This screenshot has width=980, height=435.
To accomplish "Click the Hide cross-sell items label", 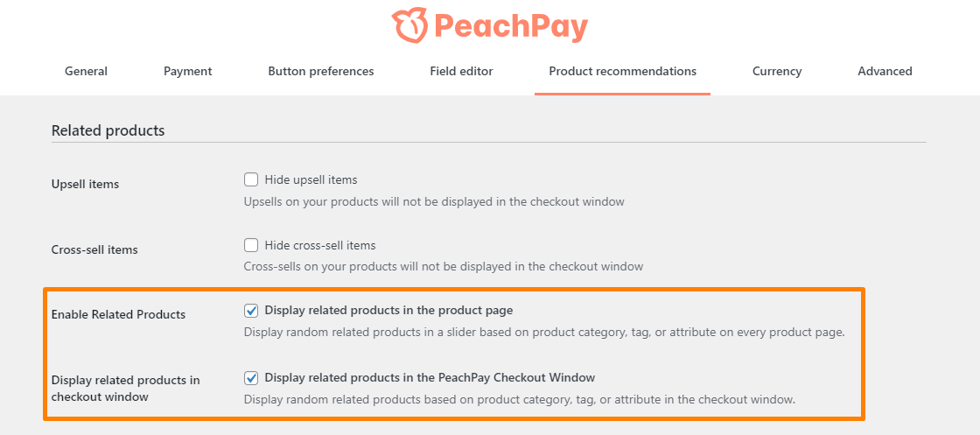I will click(x=320, y=245).
